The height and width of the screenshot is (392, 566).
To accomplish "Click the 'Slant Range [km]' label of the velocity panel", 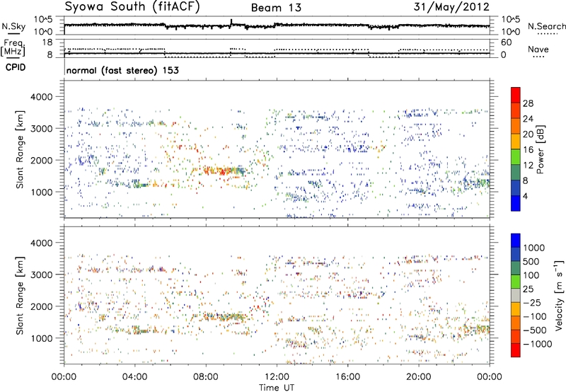I will pyautogui.click(x=20, y=295).
